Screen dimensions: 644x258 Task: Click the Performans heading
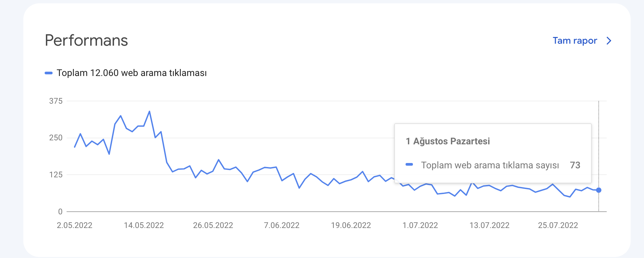tap(86, 40)
